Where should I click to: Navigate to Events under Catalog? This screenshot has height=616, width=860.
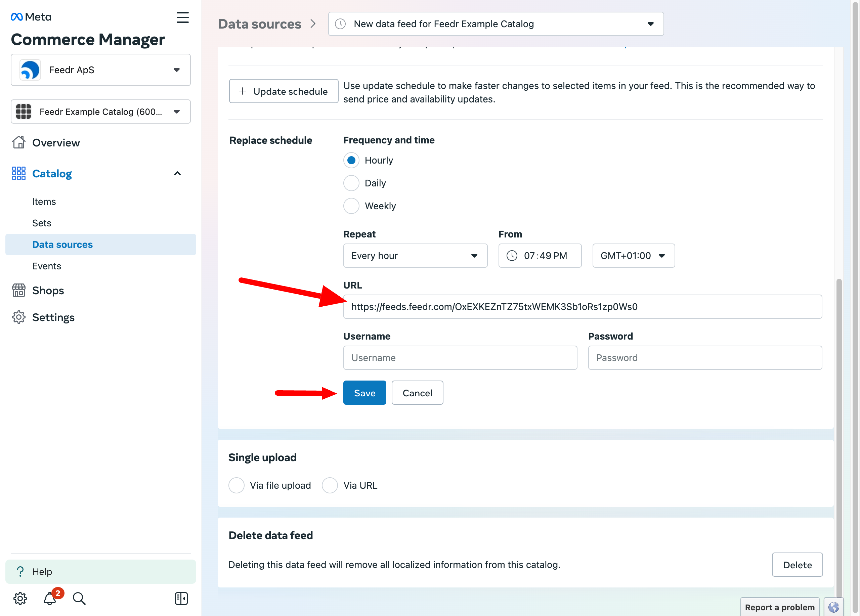(47, 265)
